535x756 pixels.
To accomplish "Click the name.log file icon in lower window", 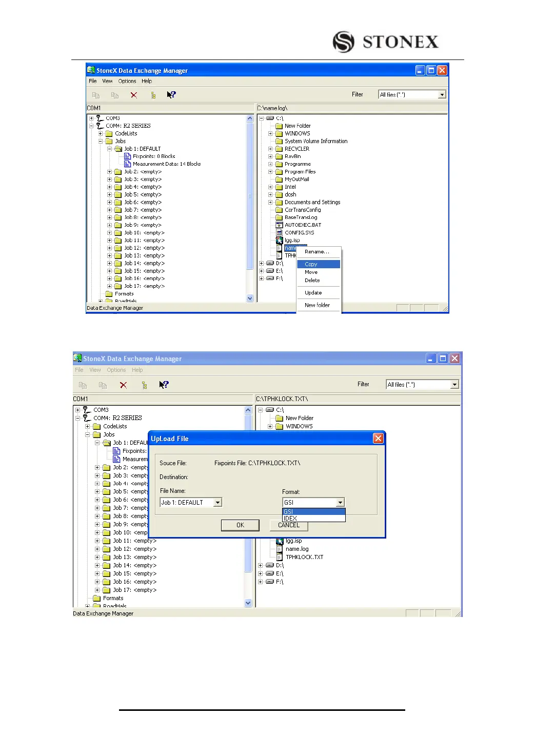I will click(x=280, y=549).
